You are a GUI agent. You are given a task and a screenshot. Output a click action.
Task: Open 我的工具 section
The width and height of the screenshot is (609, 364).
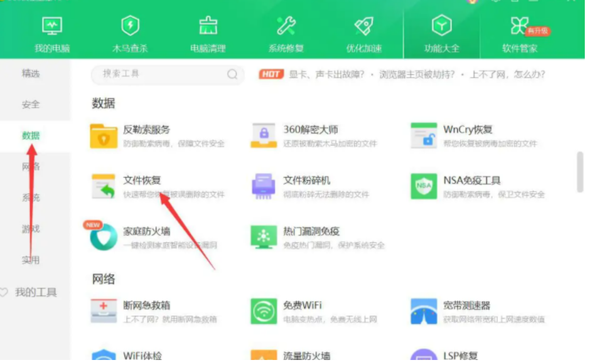point(36,293)
